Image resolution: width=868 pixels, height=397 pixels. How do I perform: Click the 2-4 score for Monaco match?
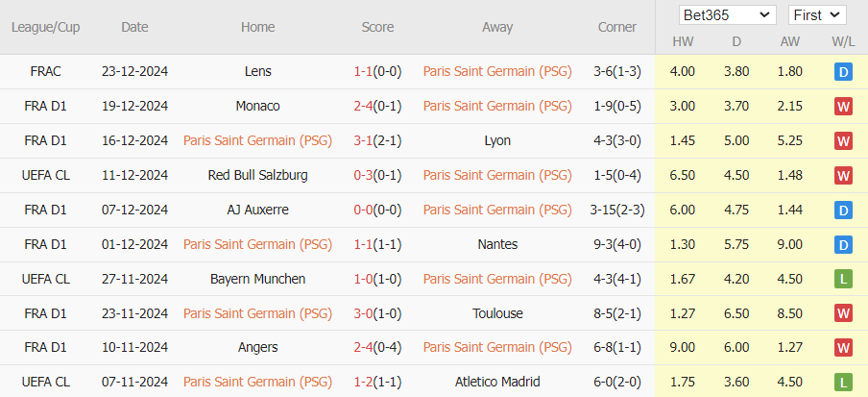coord(364,107)
